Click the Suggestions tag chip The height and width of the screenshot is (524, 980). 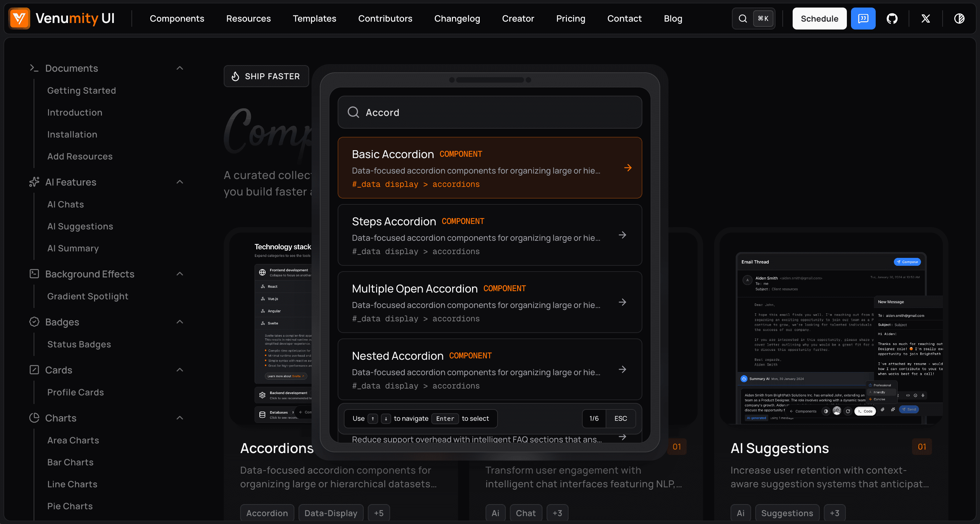coord(787,513)
